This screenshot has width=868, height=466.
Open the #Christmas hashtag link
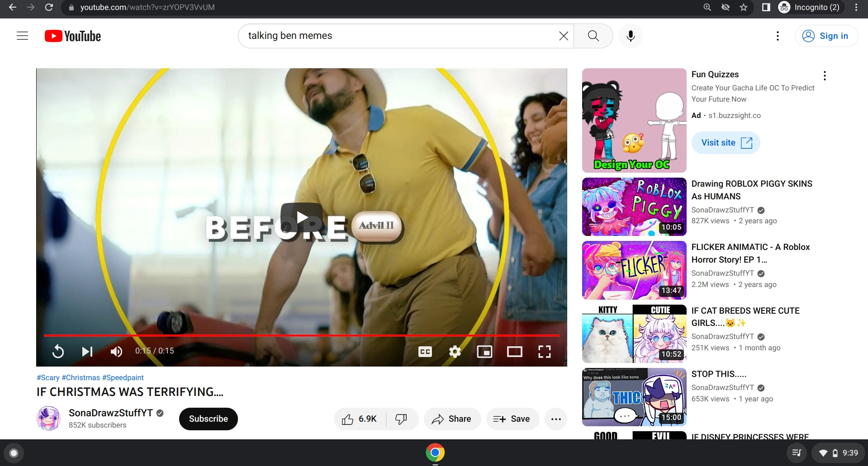[81, 377]
